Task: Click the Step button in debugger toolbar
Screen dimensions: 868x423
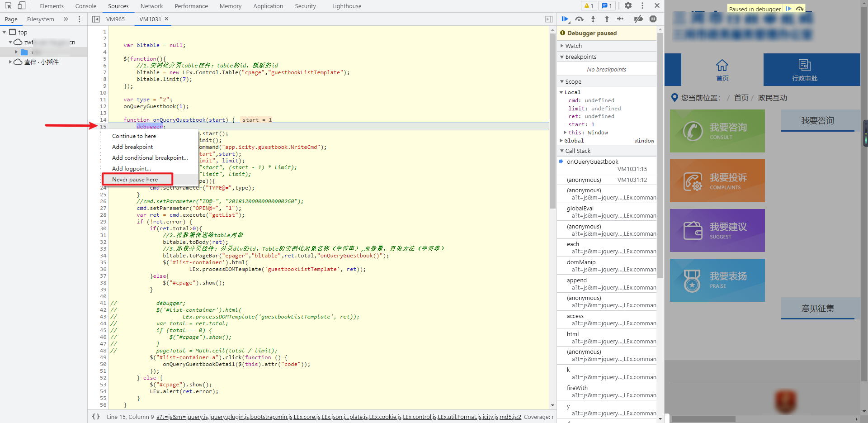Action: point(620,19)
